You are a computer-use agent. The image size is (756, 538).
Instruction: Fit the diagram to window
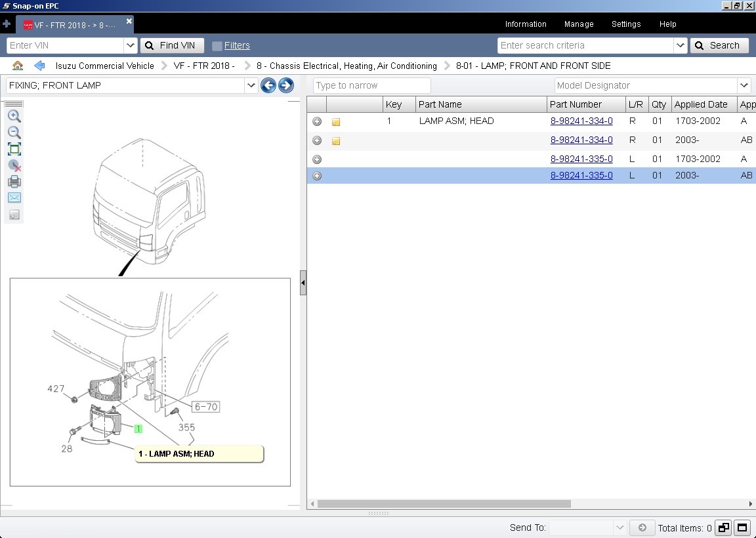click(14, 149)
